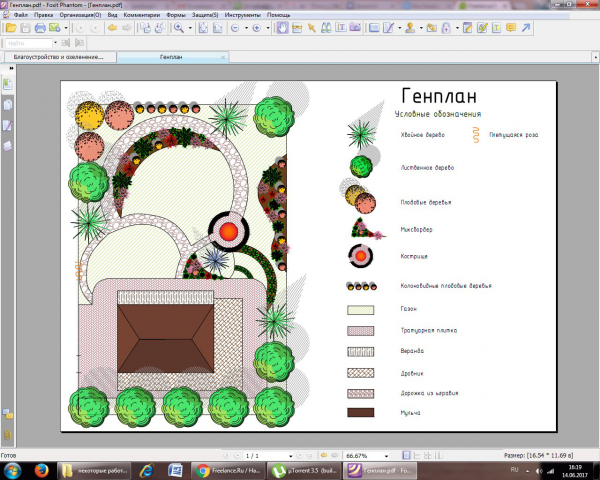Select the Text Selection tool
The height and width of the screenshot is (480, 600).
pyautogui.click(x=340, y=28)
